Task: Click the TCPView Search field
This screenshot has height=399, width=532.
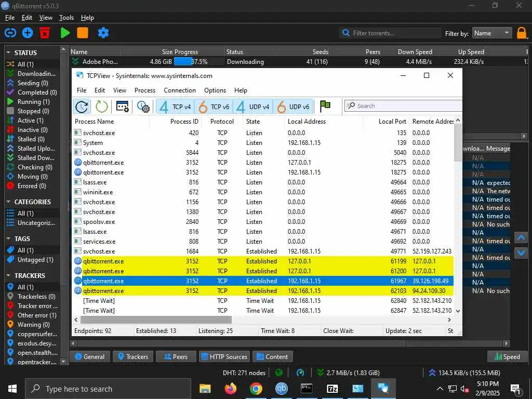Action: (403, 106)
